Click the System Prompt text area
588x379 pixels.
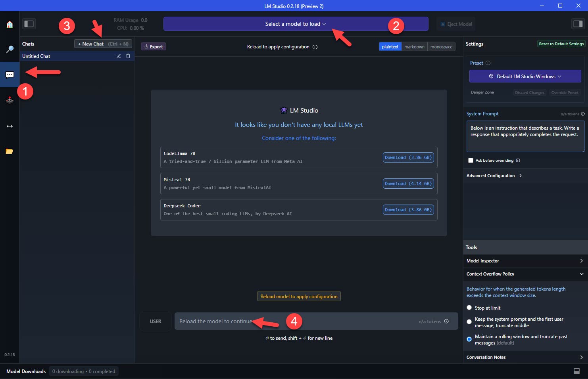click(525, 136)
